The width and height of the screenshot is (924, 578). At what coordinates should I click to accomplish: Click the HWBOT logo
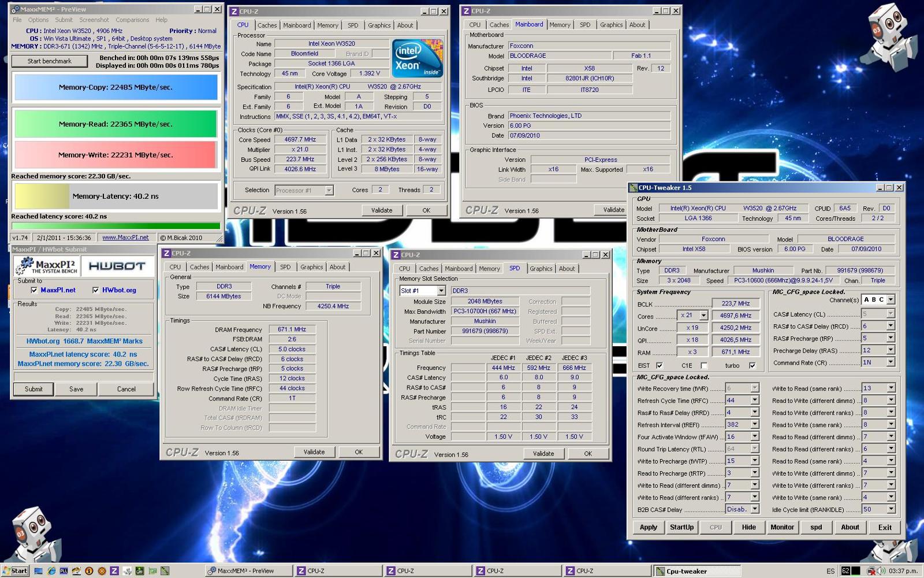117,266
